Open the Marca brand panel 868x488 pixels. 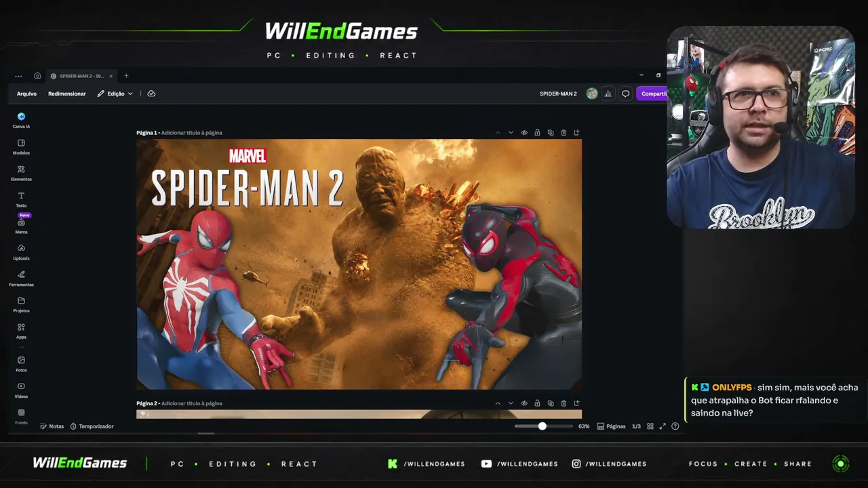click(x=21, y=226)
